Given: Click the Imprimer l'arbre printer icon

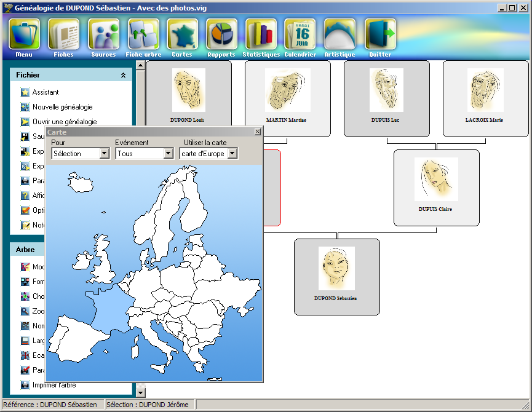Looking at the screenshot, I should tap(25, 385).
